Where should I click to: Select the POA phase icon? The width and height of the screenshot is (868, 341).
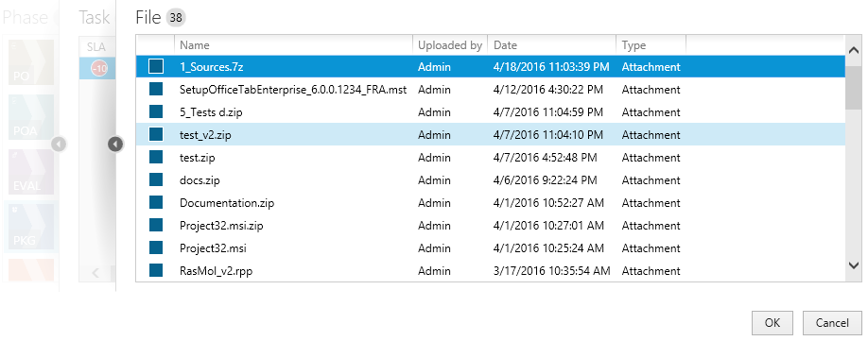[30, 116]
